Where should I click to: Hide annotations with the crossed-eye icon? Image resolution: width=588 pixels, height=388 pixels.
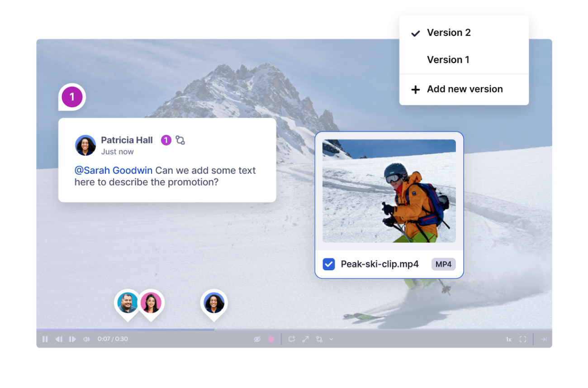pos(257,339)
